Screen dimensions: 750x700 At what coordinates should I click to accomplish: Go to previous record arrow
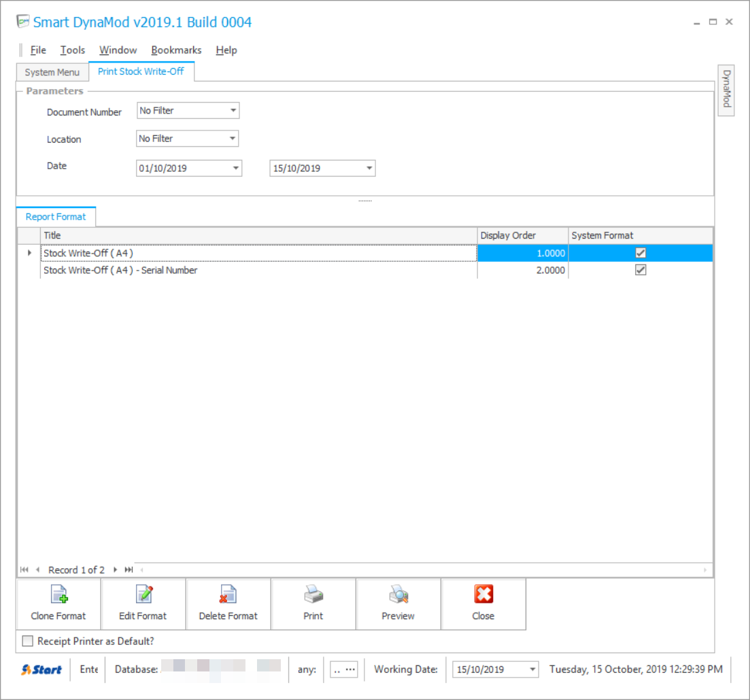pyautogui.click(x=37, y=570)
